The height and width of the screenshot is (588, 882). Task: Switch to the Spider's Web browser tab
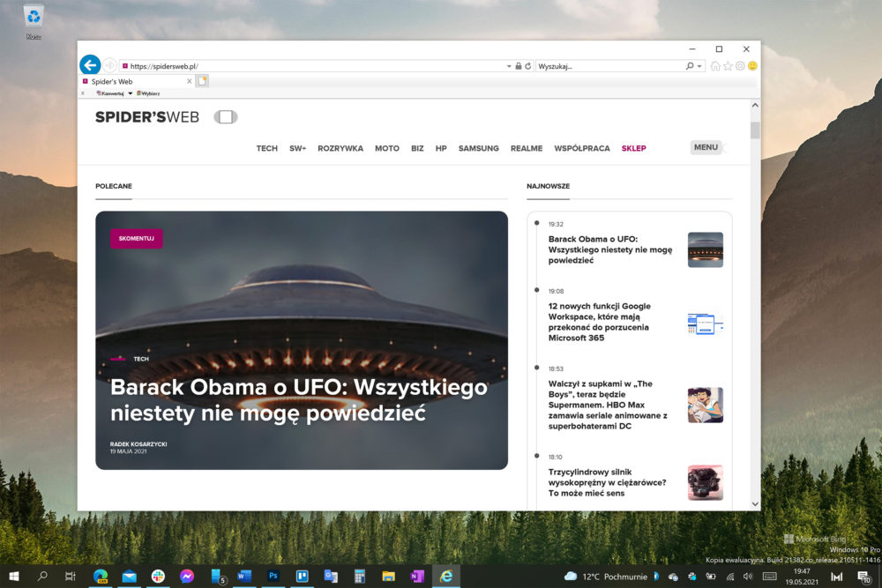[x=136, y=81]
